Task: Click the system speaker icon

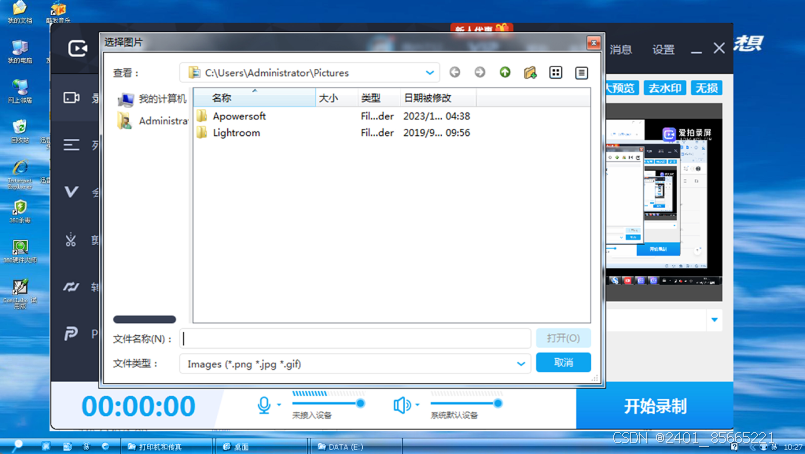Action: click(402, 405)
